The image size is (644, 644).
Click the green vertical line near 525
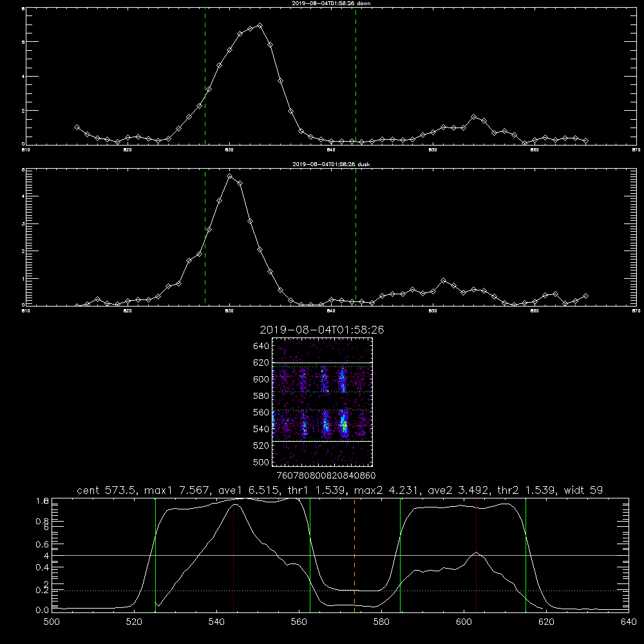pyautogui.click(x=155, y=554)
